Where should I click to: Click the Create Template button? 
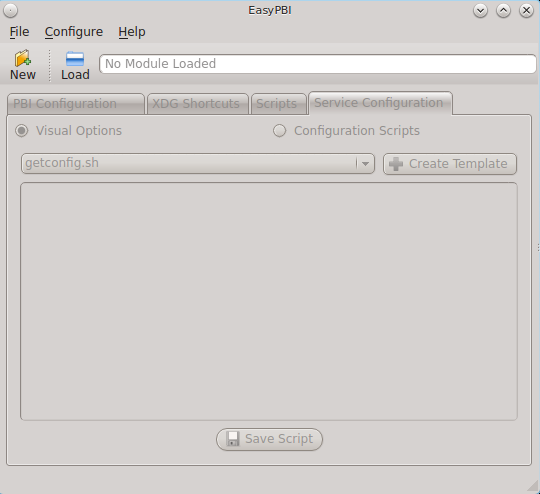[x=450, y=164]
